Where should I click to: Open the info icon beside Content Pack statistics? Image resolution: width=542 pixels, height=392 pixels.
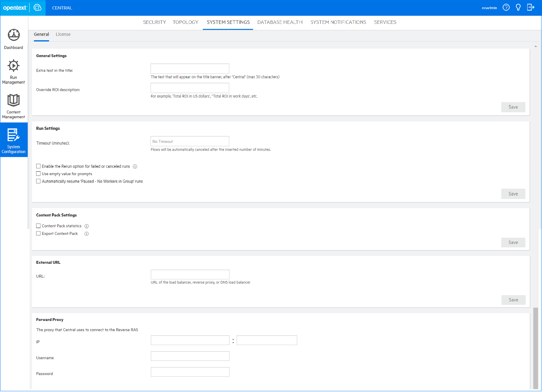tap(87, 226)
